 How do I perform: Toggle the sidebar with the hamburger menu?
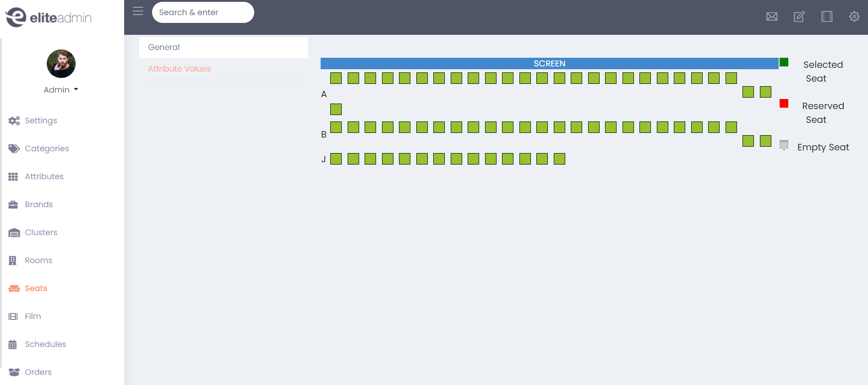click(138, 11)
